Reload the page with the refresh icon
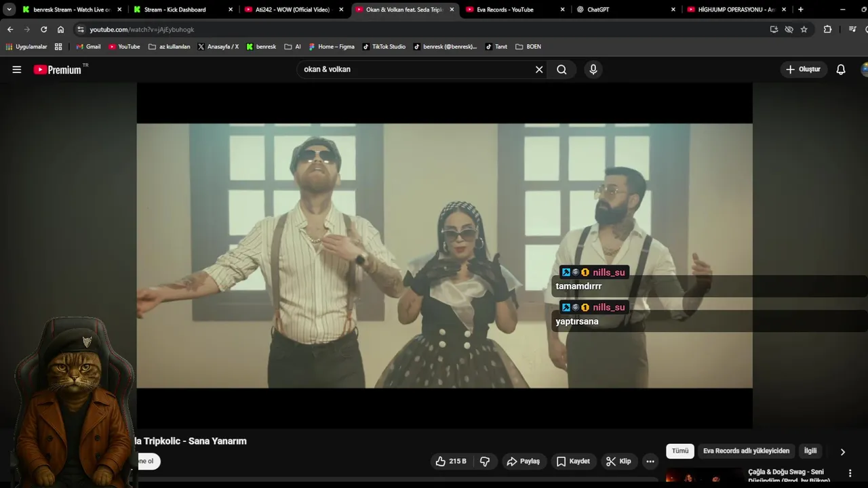868x488 pixels. [44, 29]
